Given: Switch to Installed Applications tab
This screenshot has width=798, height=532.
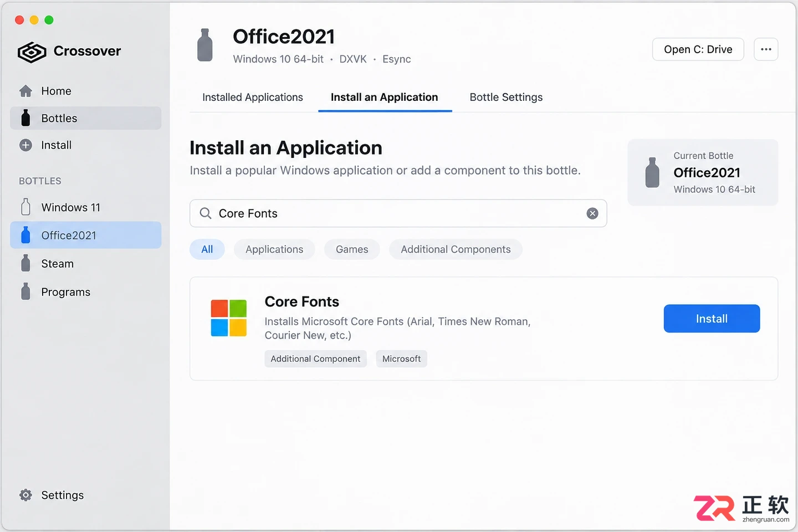Looking at the screenshot, I should 253,97.
